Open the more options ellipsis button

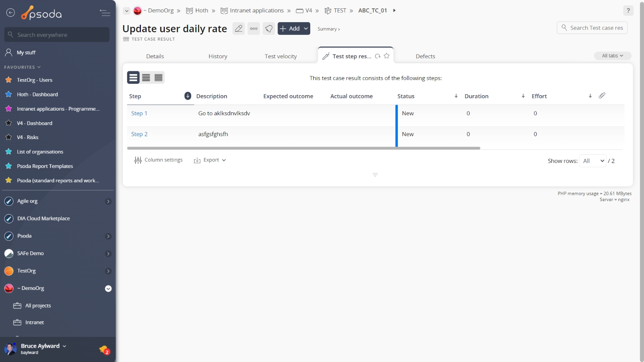click(254, 28)
